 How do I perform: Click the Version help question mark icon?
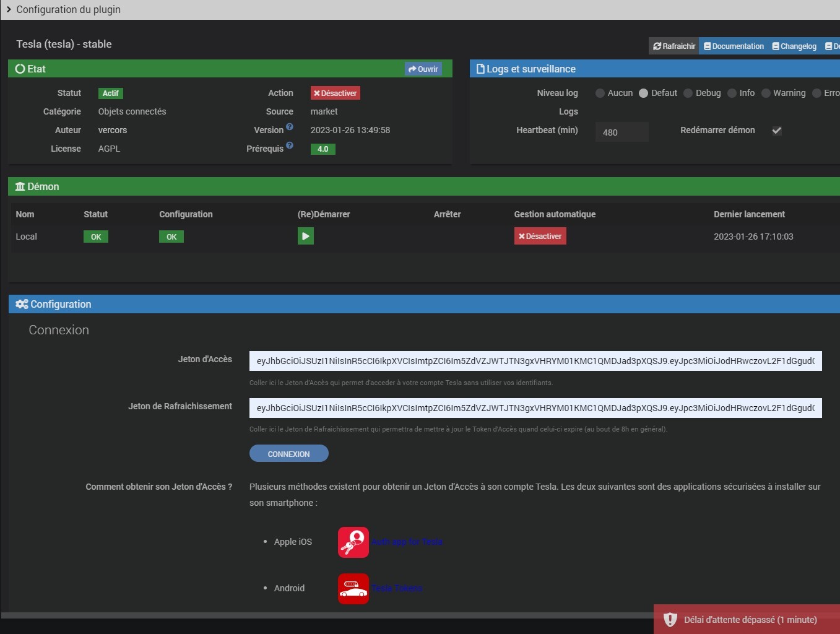(290, 127)
